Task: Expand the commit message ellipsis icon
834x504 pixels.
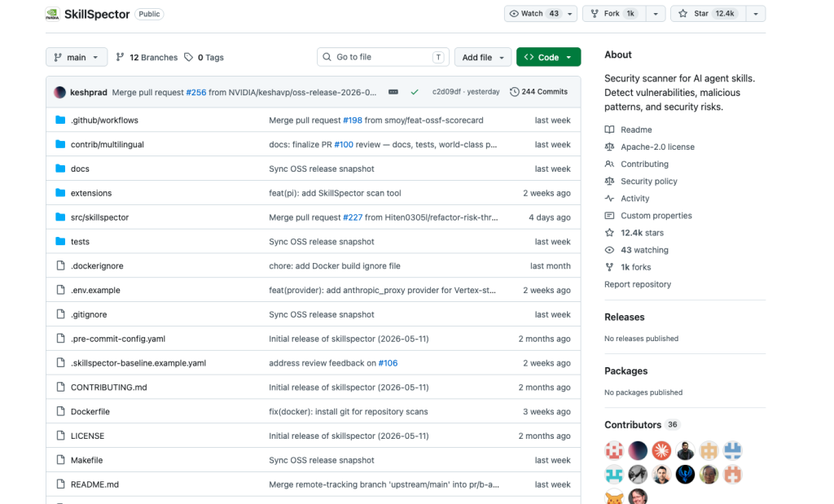Action: pos(393,92)
